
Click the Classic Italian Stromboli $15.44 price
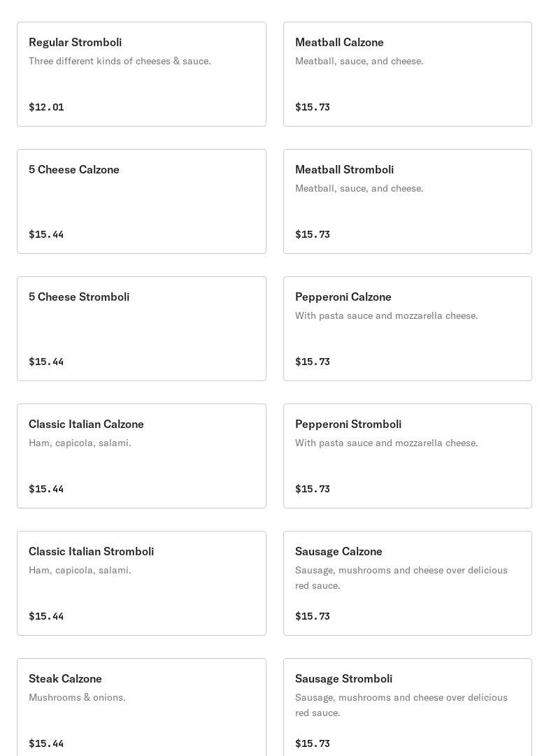point(46,616)
